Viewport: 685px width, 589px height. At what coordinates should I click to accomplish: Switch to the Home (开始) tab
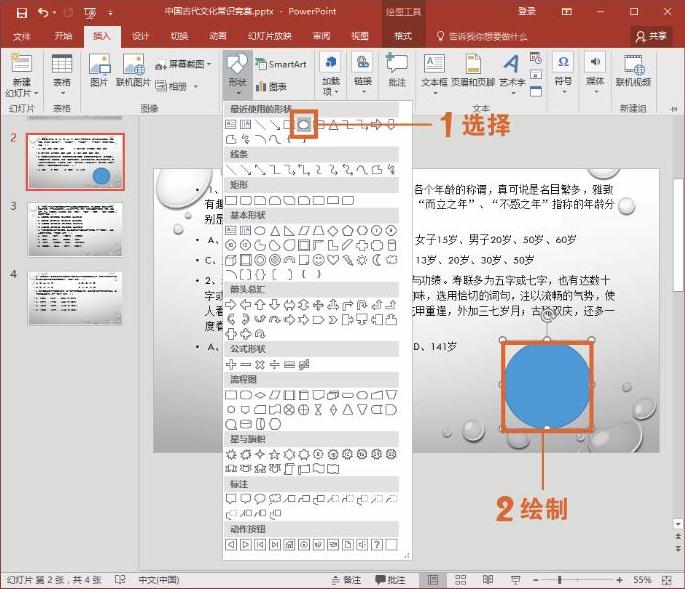coord(63,36)
